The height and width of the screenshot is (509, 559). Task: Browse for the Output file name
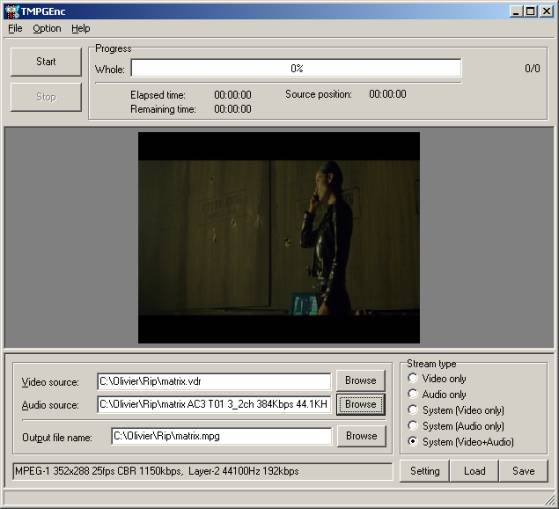pyautogui.click(x=361, y=436)
